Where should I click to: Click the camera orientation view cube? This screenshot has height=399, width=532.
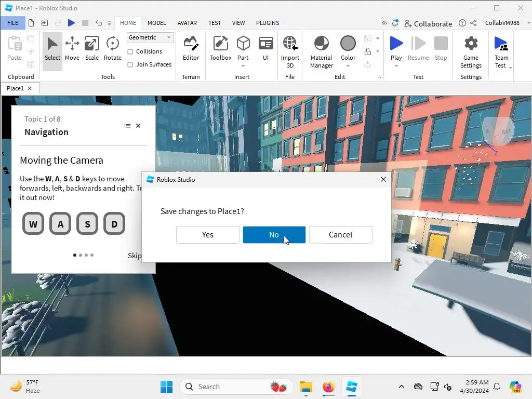coord(497,130)
